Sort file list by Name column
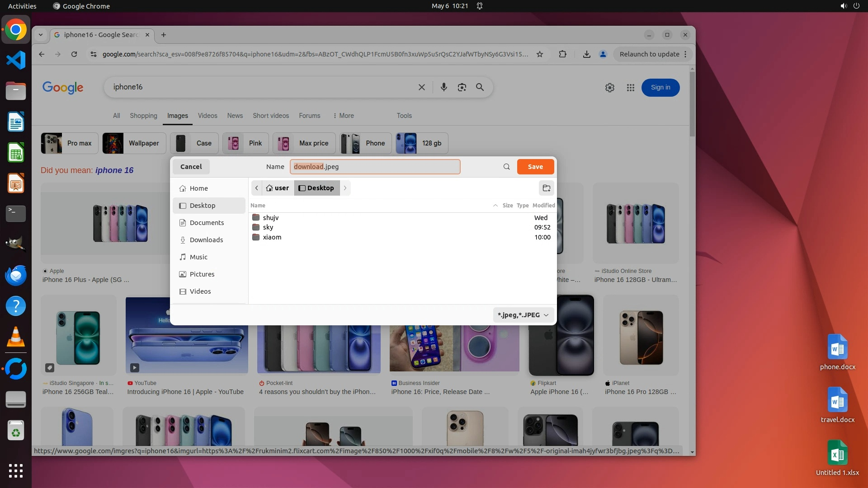 (258, 206)
